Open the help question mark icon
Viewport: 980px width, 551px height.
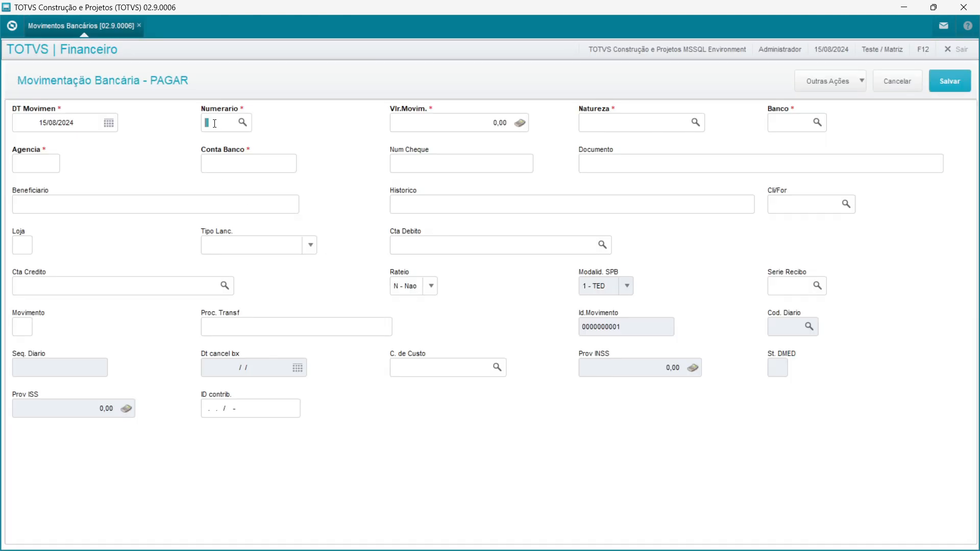pos(967,26)
